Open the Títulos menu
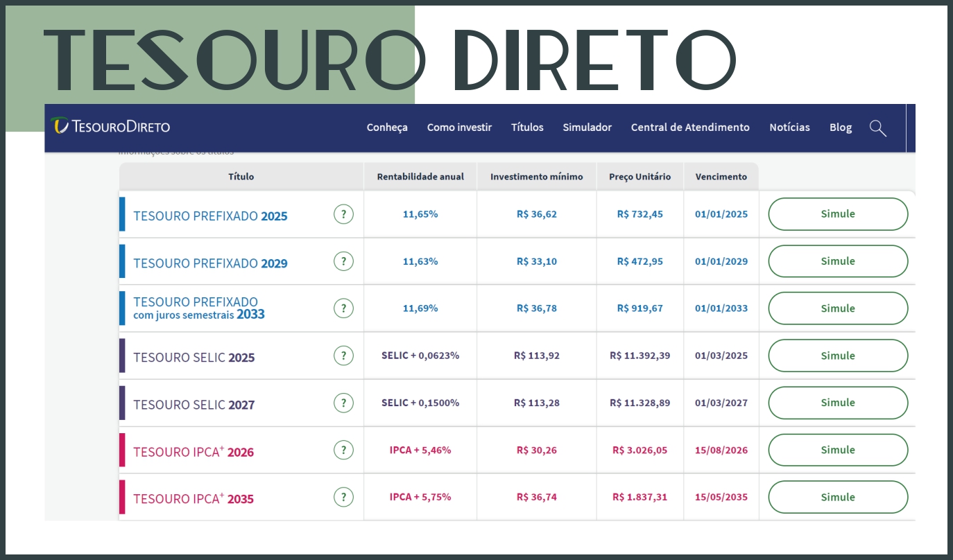The image size is (953, 560). (527, 128)
